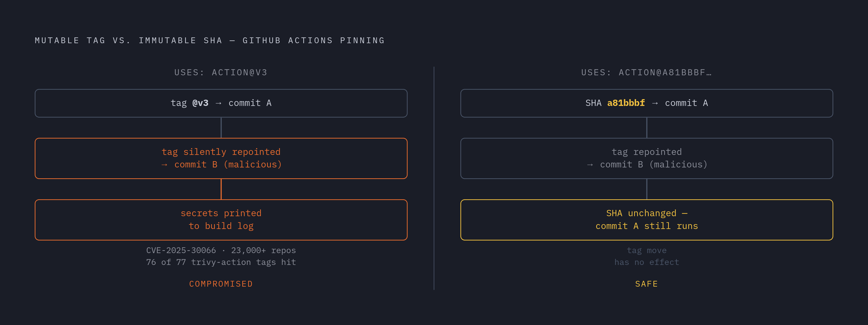Select the 'CVE-2025-30066 · 23,000+ repos' text

coord(221,250)
